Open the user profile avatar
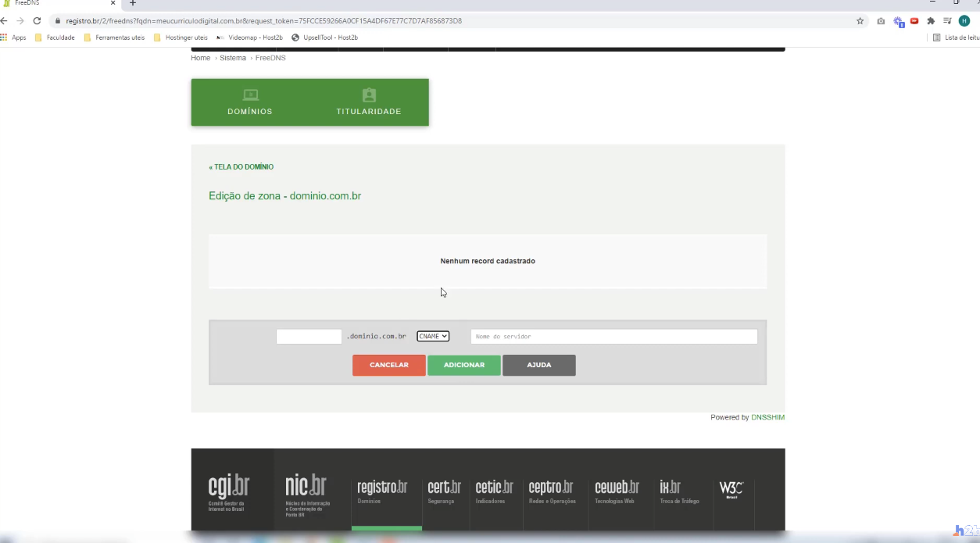The width and height of the screenshot is (980, 543). click(964, 21)
